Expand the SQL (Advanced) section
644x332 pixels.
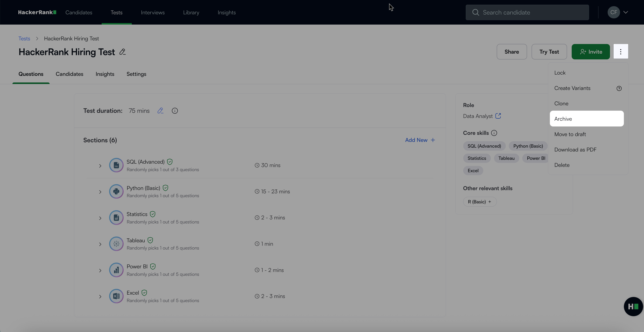pos(100,166)
